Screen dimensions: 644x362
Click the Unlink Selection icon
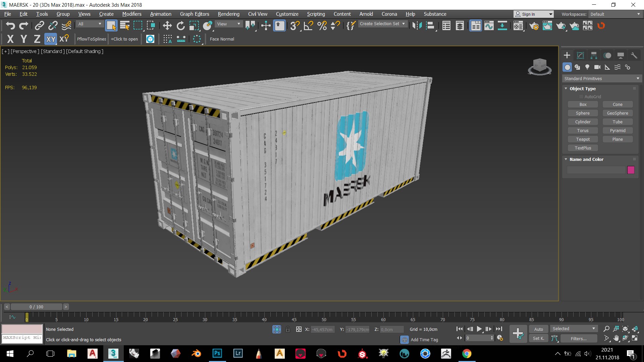click(x=53, y=26)
